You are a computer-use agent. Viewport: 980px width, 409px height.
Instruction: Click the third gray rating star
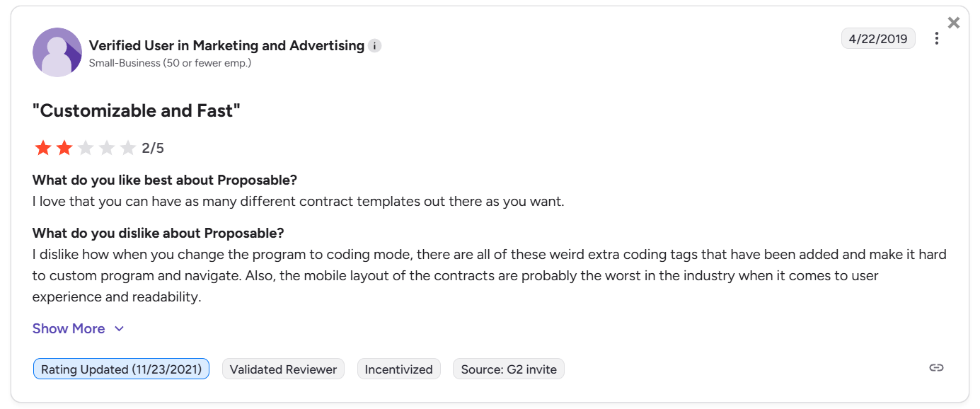[86, 148]
